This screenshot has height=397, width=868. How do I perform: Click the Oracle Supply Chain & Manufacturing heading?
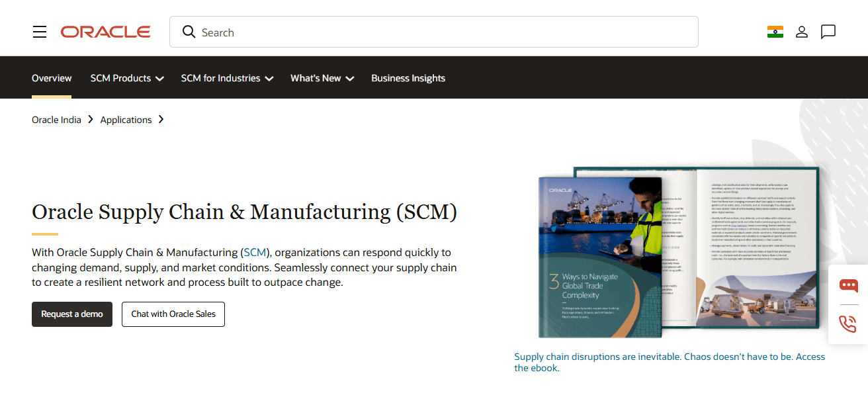click(245, 212)
